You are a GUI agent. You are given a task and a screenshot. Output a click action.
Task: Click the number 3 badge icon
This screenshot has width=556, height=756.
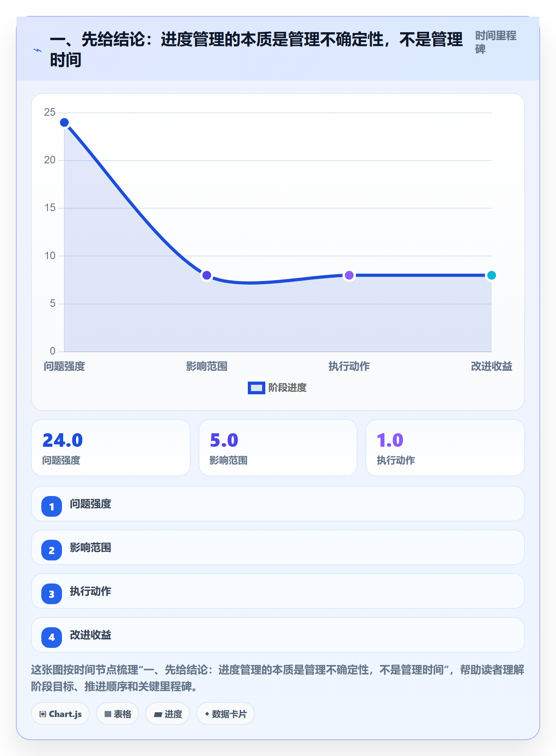[52, 594]
